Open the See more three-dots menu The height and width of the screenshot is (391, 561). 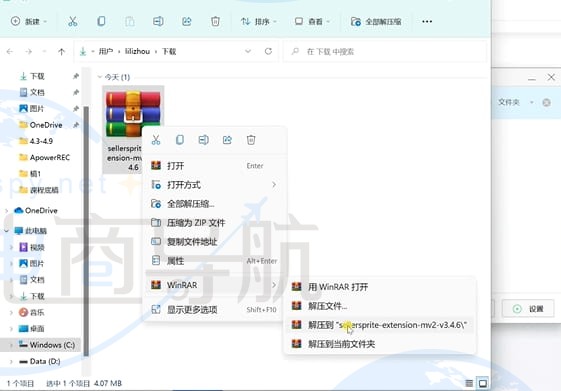427,21
